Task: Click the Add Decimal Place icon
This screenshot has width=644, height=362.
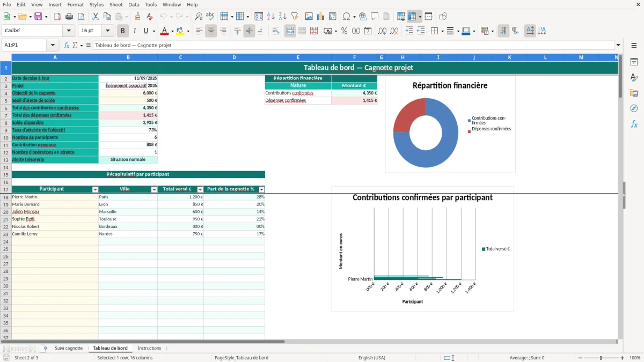Action: (382, 31)
